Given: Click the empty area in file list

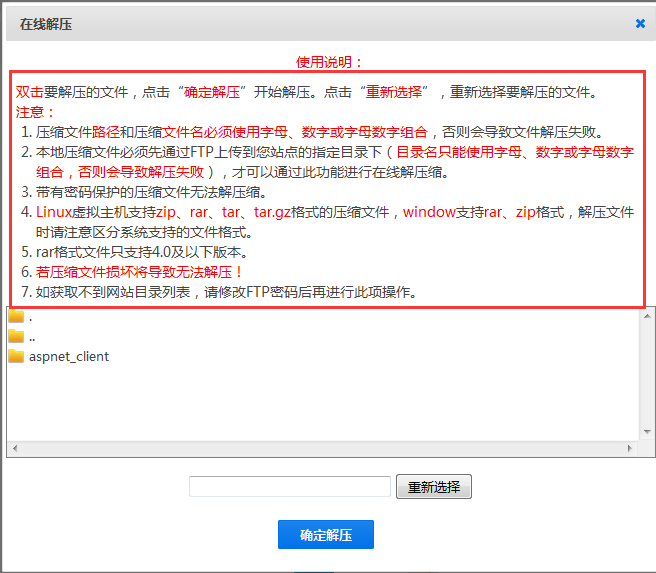Looking at the screenshot, I should [320, 400].
